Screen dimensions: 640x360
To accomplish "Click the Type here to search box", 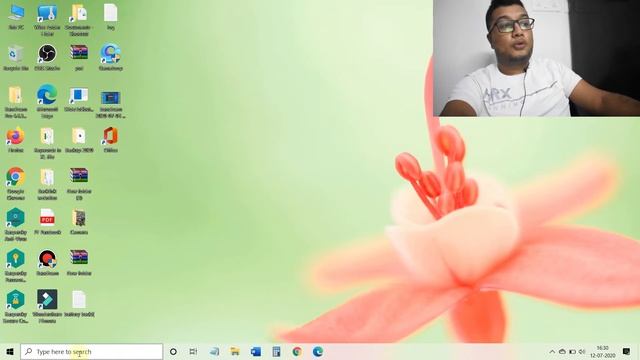I will (92, 351).
